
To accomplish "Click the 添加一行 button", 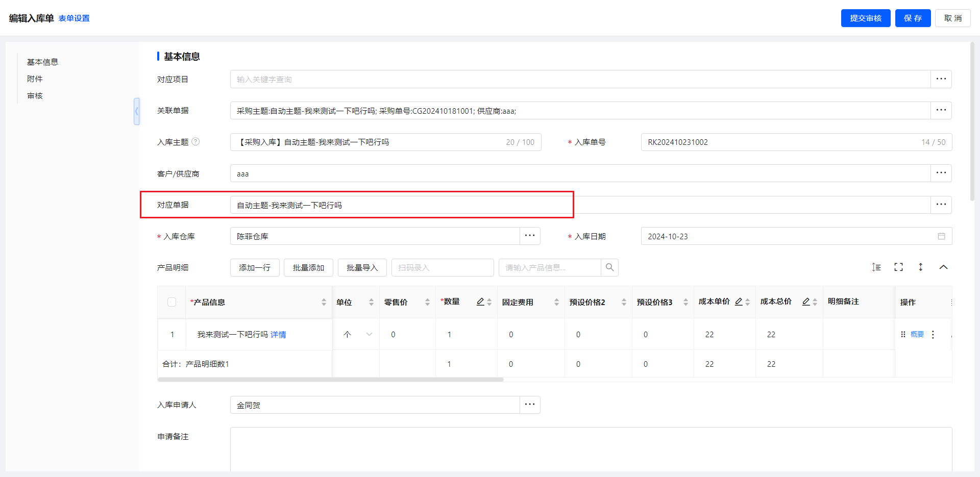I will (255, 268).
